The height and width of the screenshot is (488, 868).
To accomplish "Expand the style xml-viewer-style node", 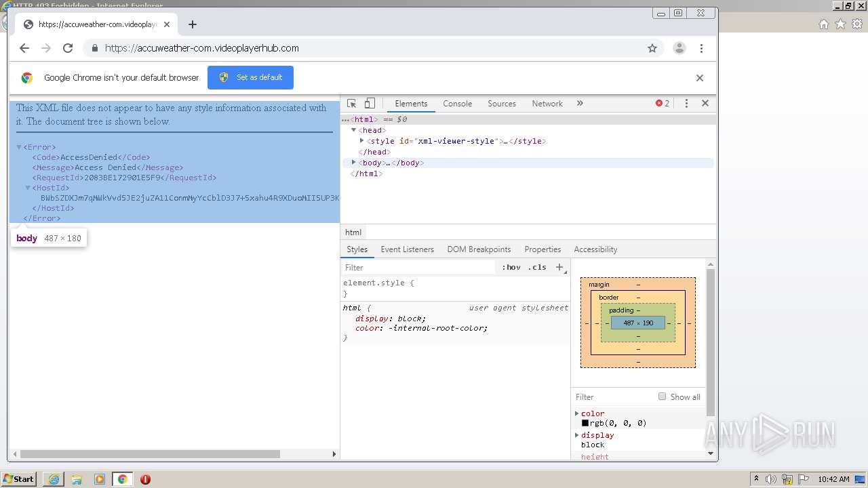I will (362, 141).
